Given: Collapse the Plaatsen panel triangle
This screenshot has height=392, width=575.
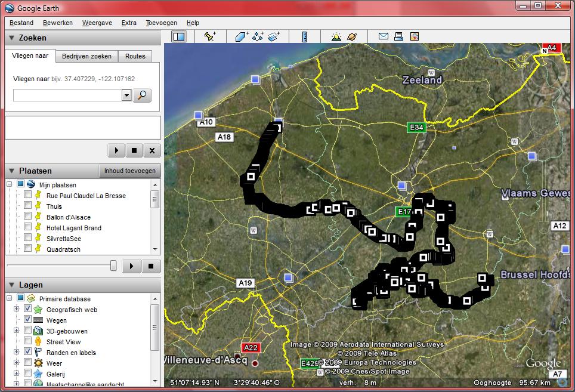Looking at the screenshot, I should click(x=11, y=171).
